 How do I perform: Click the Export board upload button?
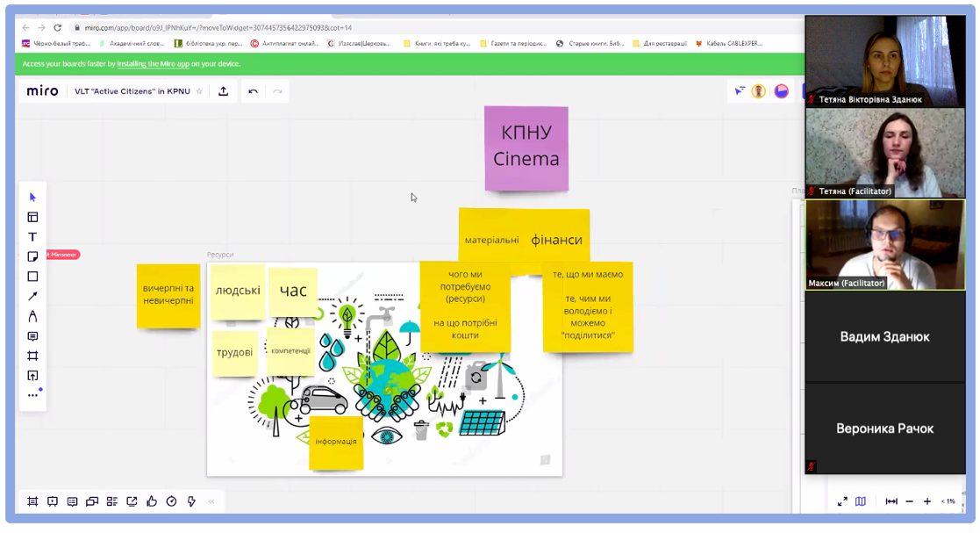click(x=224, y=91)
